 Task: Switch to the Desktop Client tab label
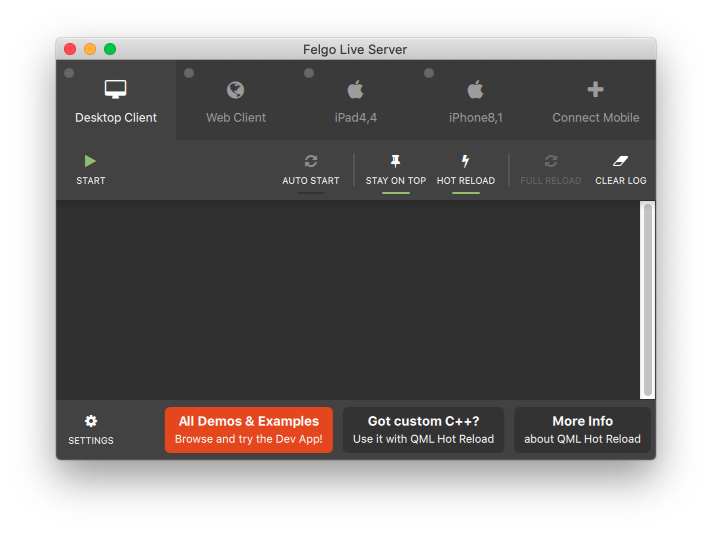coord(116,118)
